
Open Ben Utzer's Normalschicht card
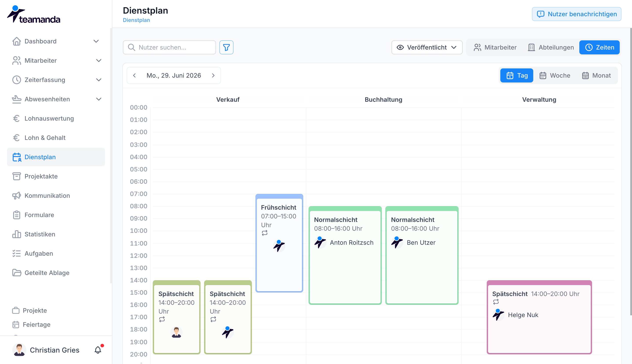(x=422, y=255)
